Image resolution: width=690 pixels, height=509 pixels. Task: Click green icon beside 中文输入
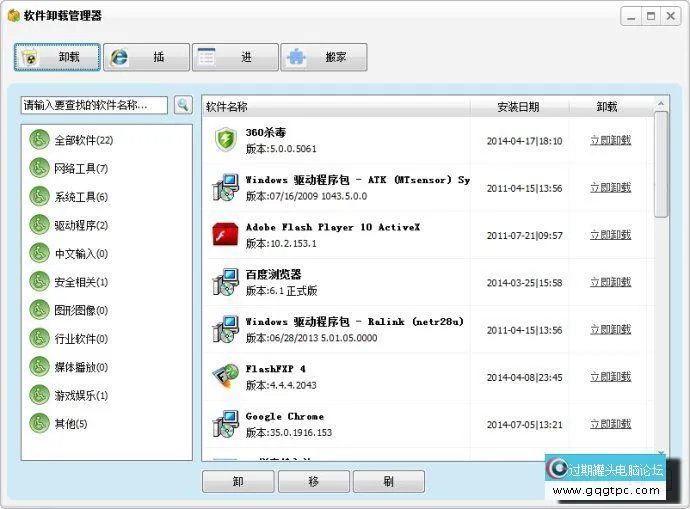39,253
